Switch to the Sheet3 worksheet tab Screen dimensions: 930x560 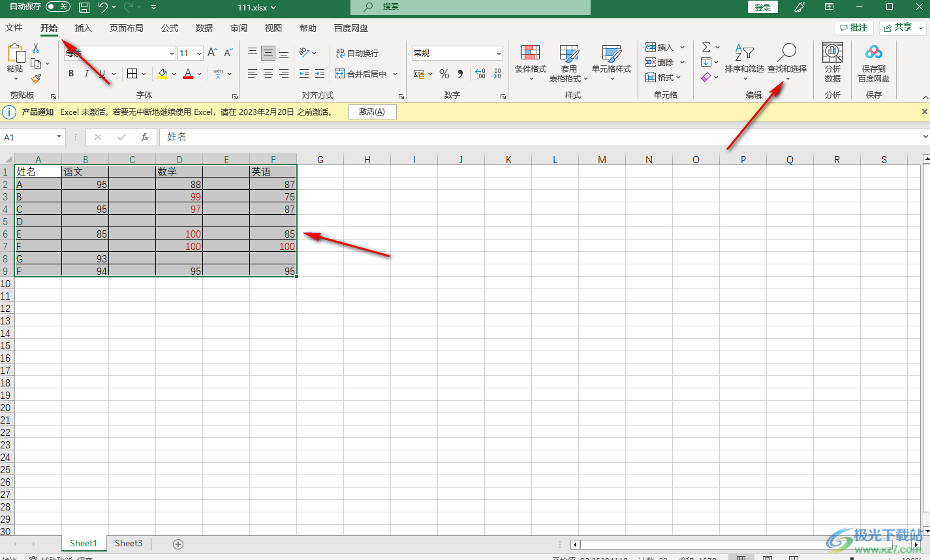(129, 543)
